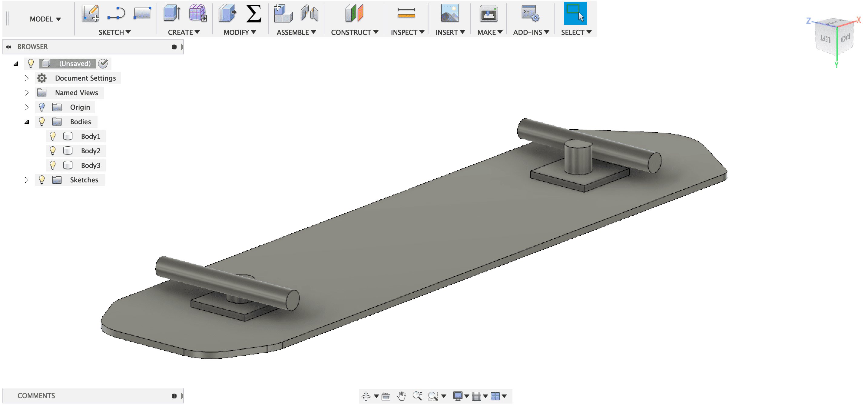Hide Body1 using its lightbulb
Screen dimensions: 868x406
click(53, 136)
